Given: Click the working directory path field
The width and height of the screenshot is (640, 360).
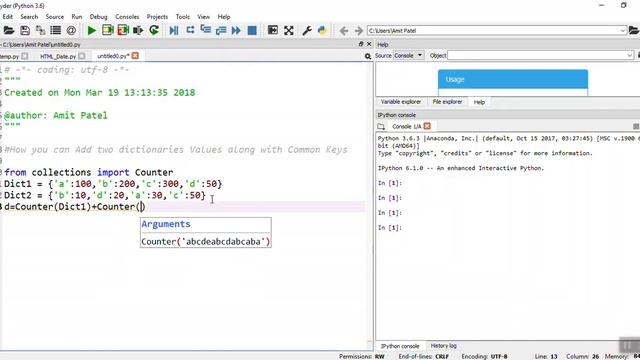Looking at the screenshot, I should (x=493, y=31).
